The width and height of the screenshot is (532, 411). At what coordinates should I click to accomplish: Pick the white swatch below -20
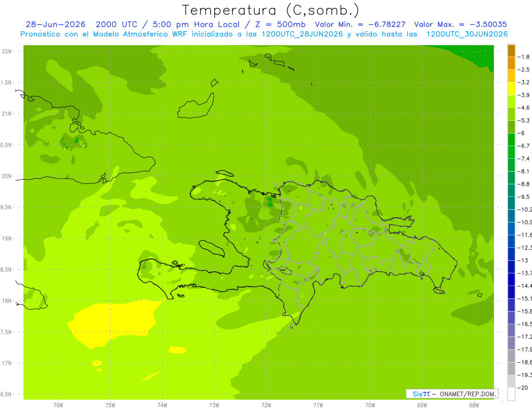[x=511, y=394]
